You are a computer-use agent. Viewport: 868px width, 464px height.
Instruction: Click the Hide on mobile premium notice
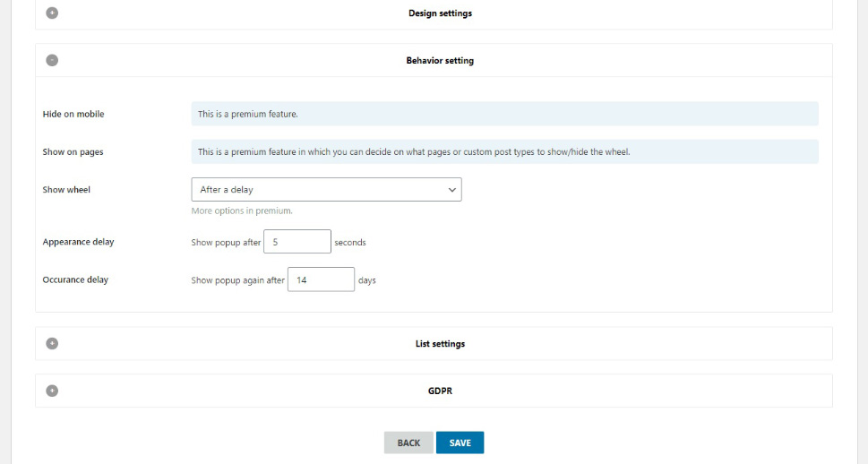[x=505, y=114]
